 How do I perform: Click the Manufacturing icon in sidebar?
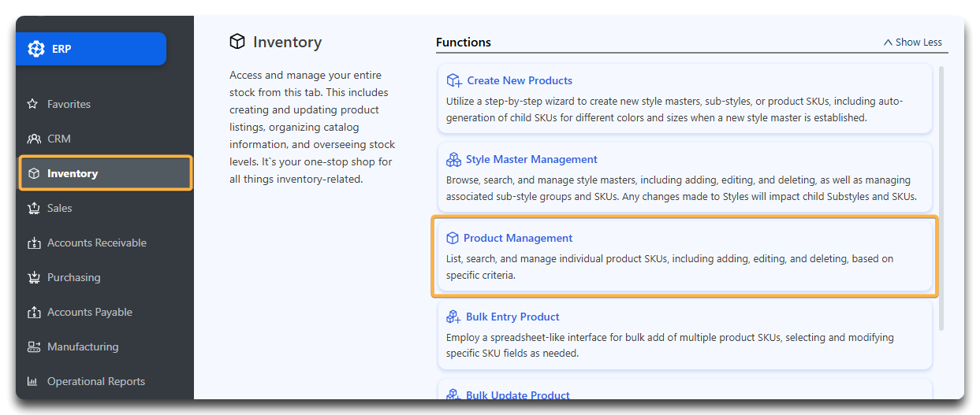coord(33,346)
